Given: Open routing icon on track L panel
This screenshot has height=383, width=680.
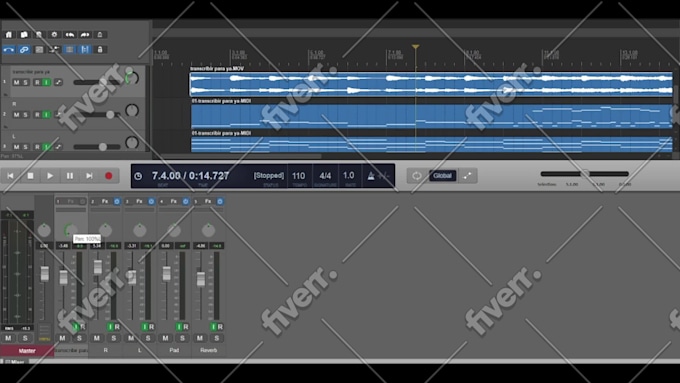Looking at the screenshot, I should [x=58, y=147].
